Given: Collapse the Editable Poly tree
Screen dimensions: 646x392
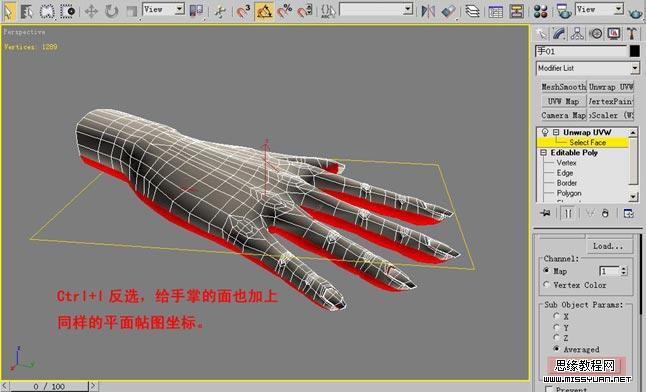Looking at the screenshot, I should pos(543,153).
